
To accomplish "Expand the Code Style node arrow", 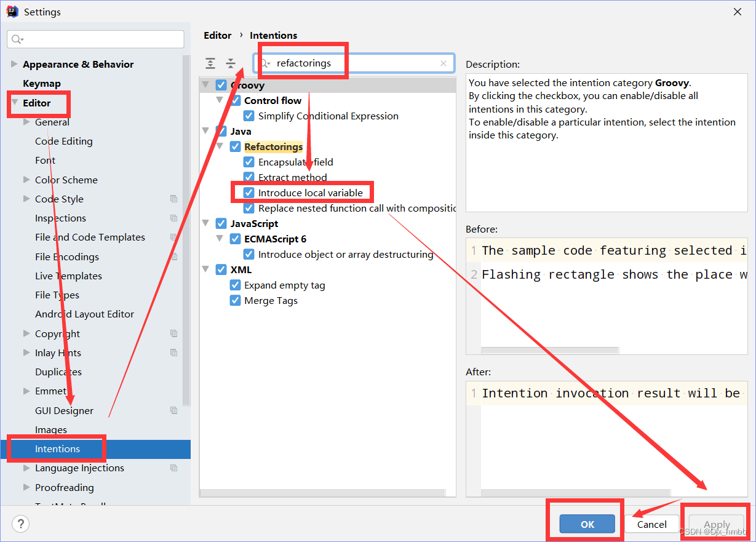I will [x=26, y=199].
